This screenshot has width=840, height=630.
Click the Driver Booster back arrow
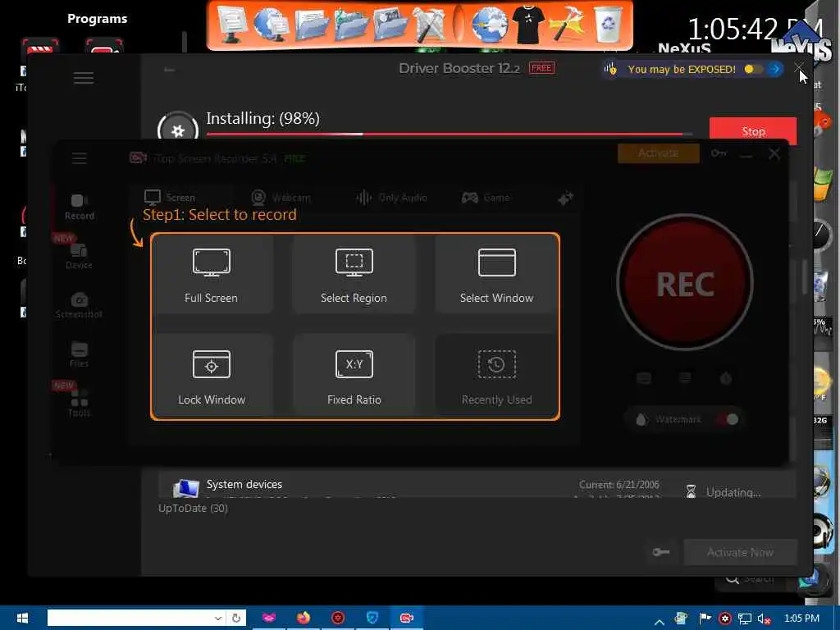[x=169, y=70]
